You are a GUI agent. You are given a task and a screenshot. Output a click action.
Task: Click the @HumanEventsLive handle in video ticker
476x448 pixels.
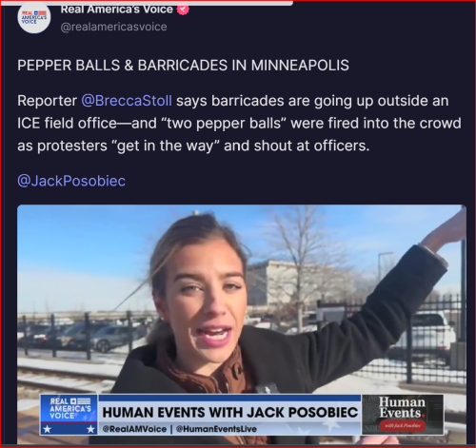click(x=216, y=429)
